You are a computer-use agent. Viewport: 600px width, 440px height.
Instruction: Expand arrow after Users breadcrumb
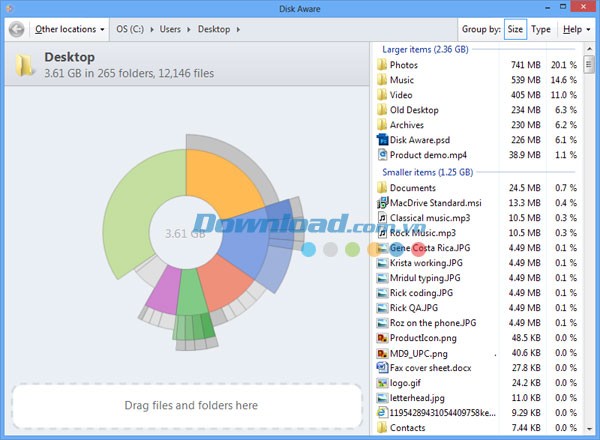click(x=189, y=29)
